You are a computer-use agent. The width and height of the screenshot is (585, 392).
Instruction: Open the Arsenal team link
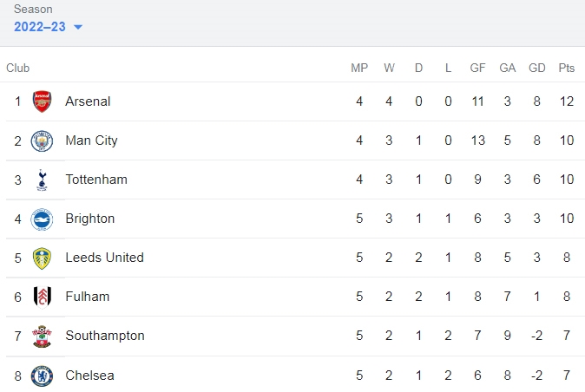(x=88, y=101)
